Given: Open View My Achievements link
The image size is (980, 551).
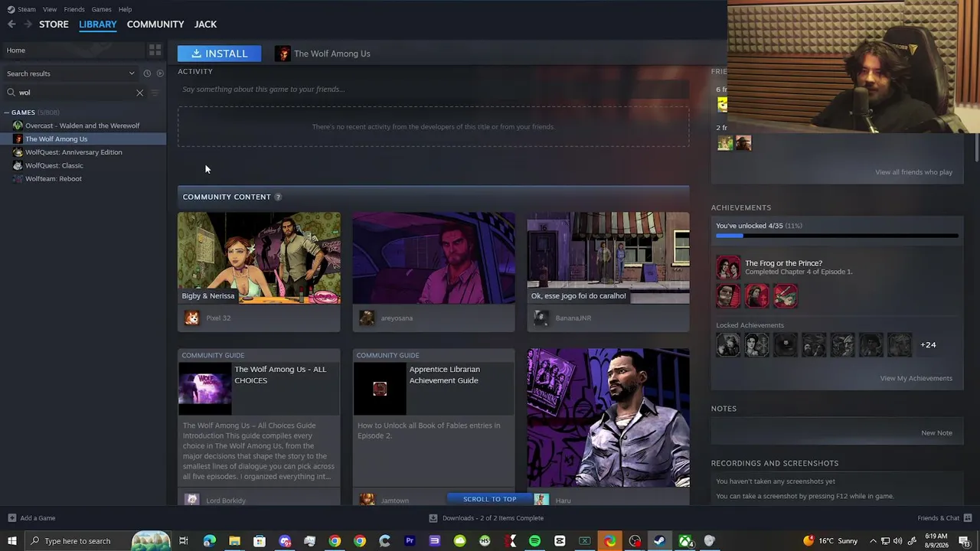Looking at the screenshot, I should point(916,378).
